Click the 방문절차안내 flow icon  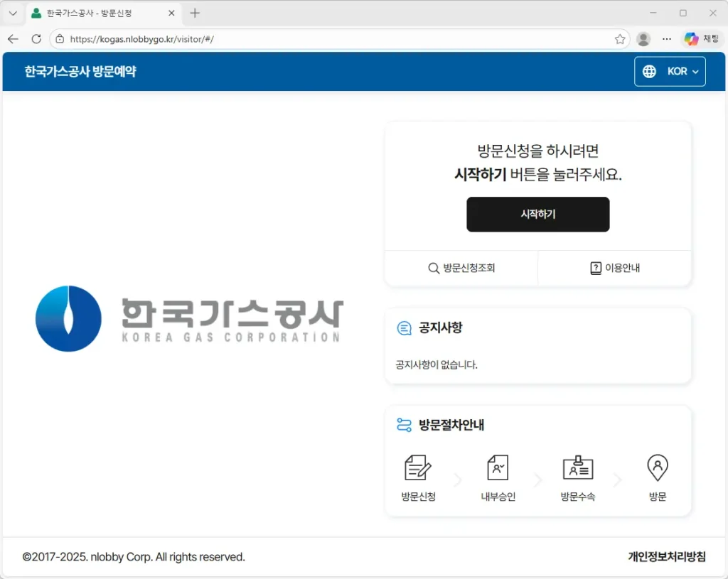pos(404,426)
